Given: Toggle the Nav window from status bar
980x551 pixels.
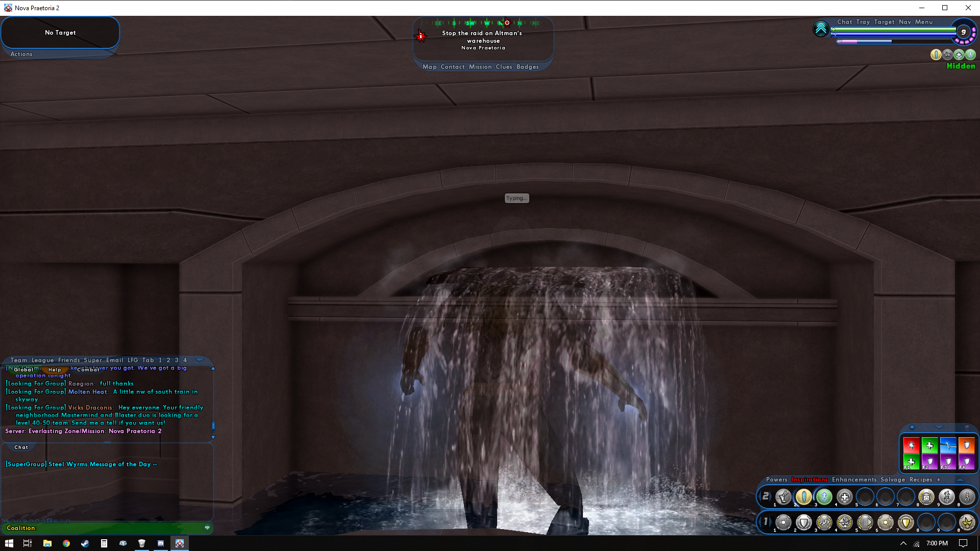Looking at the screenshot, I should coord(905,22).
